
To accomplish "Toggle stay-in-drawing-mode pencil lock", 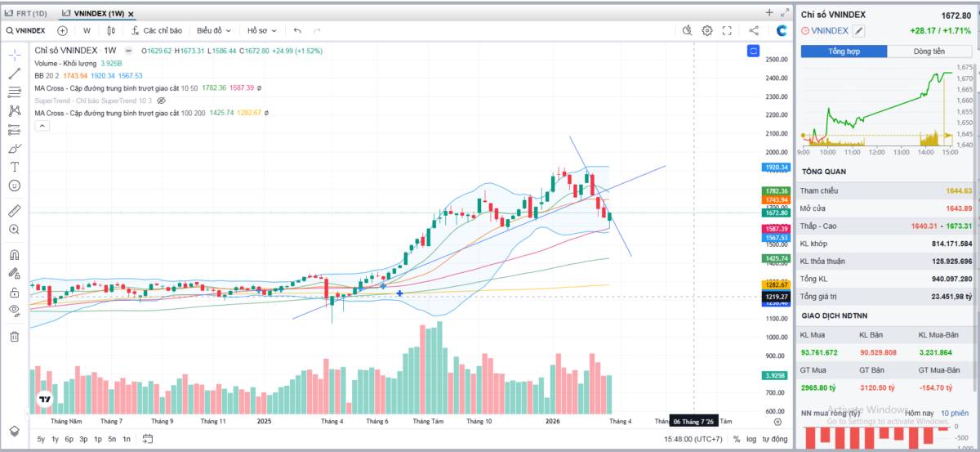I will (14, 273).
